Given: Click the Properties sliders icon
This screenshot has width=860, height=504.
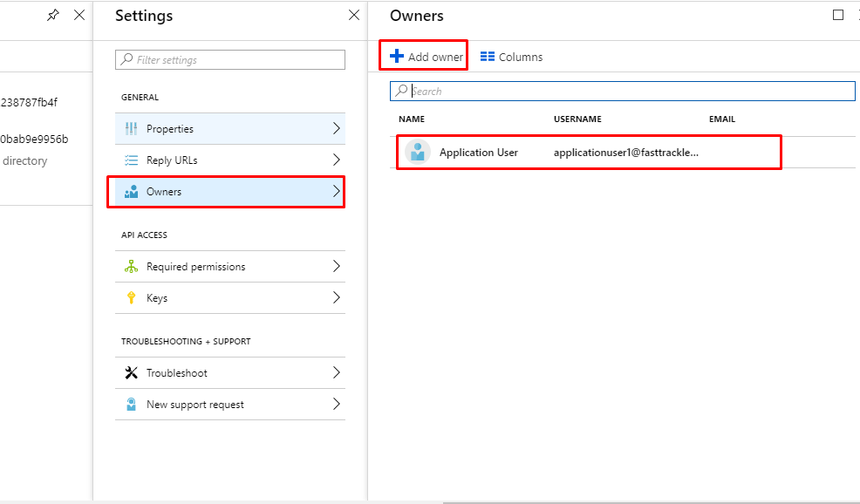Looking at the screenshot, I should tap(131, 129).
